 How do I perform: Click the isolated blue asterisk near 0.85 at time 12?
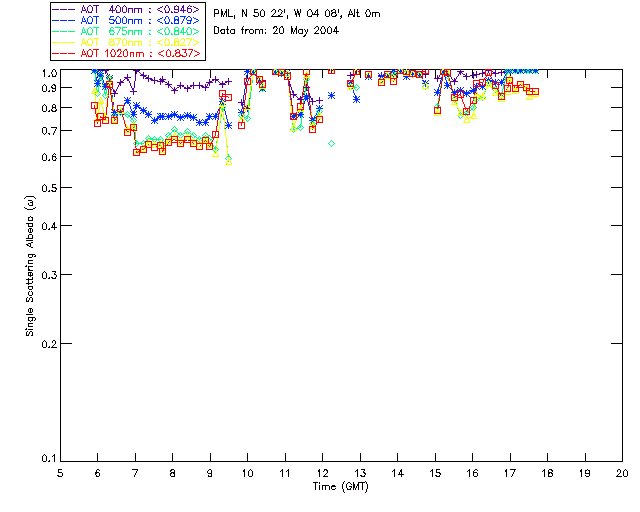331,96
